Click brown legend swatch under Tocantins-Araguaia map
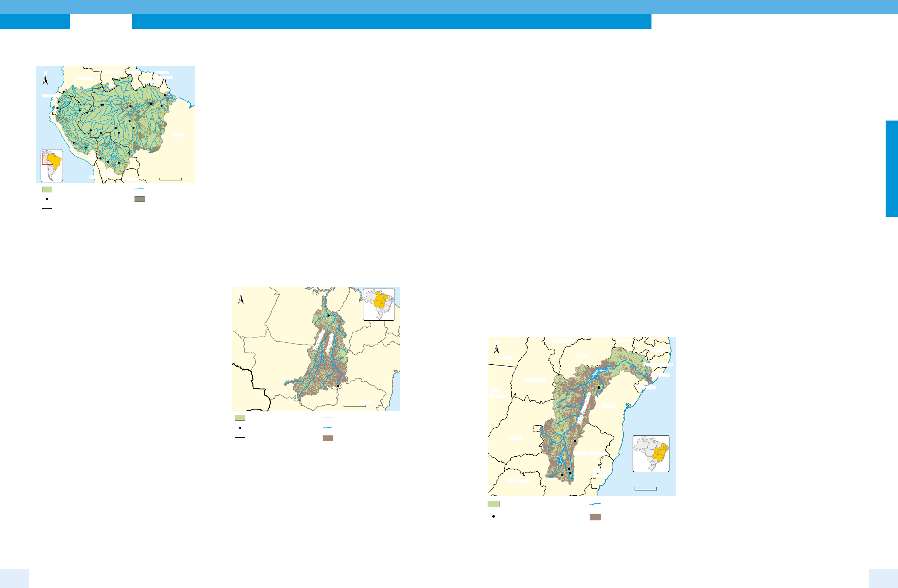This screenshot has width=898, height=588. click(x=328, y=438)
